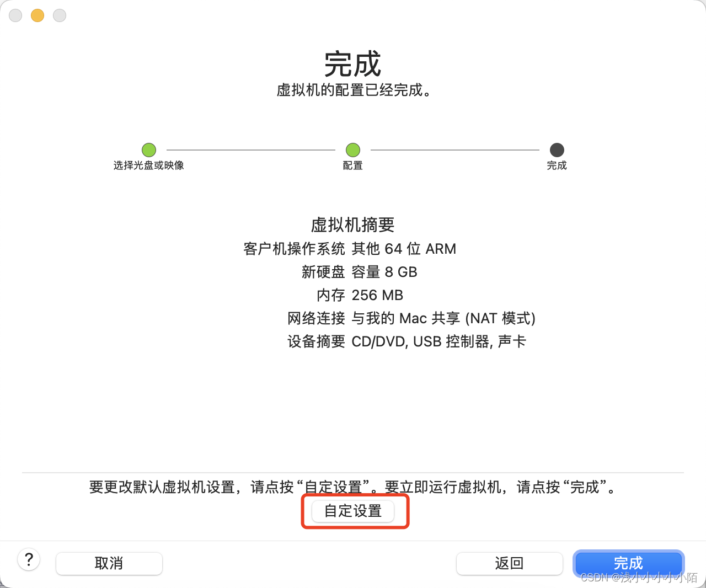Select the 选择光盘或映像 step label
Screen dimensions: 706x588
149,165
